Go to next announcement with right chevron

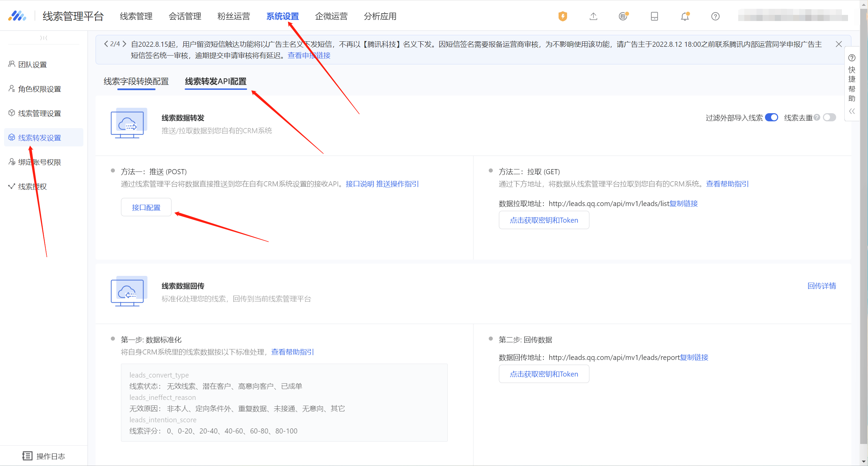coord(124,44)
